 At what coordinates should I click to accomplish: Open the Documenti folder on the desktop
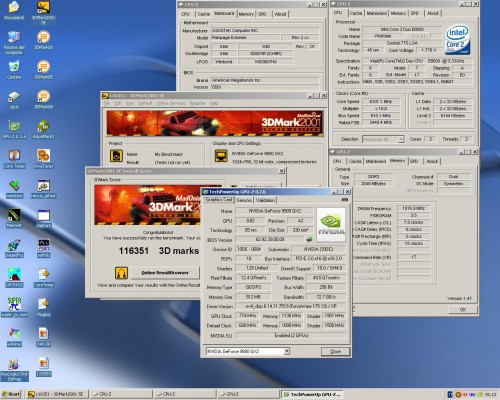(14, 10)
